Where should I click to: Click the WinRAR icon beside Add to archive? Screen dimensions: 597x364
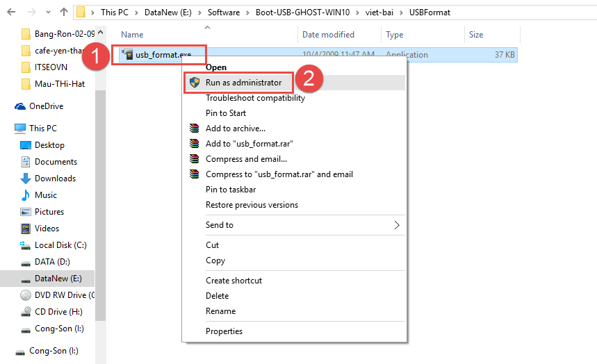pyautogui.click(x=195, y=129)
